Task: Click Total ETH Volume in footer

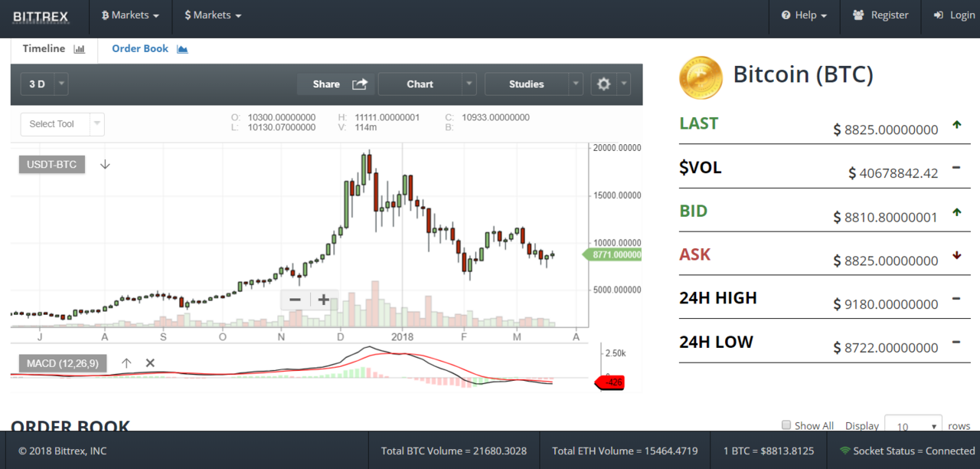Action: [625, 451]
